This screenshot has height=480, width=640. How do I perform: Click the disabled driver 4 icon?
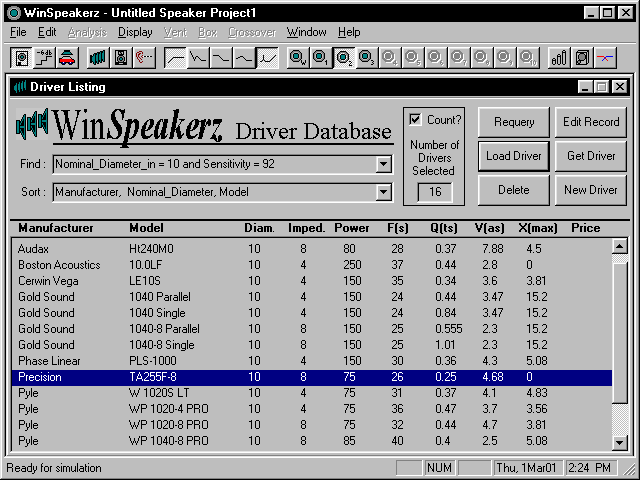point(390,58)
